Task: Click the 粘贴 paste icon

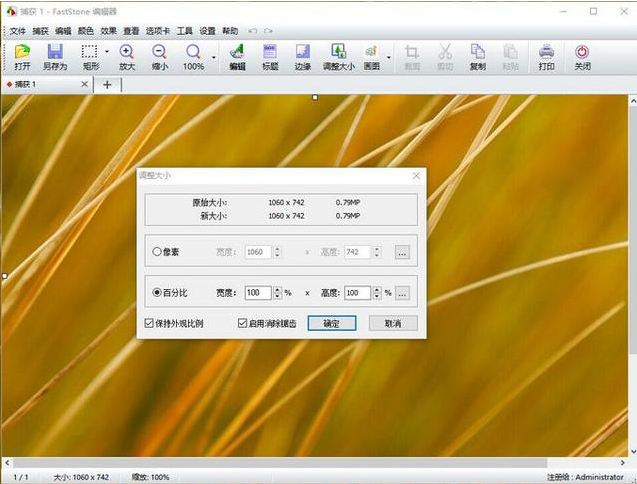Action: click(x=510, y=57)
